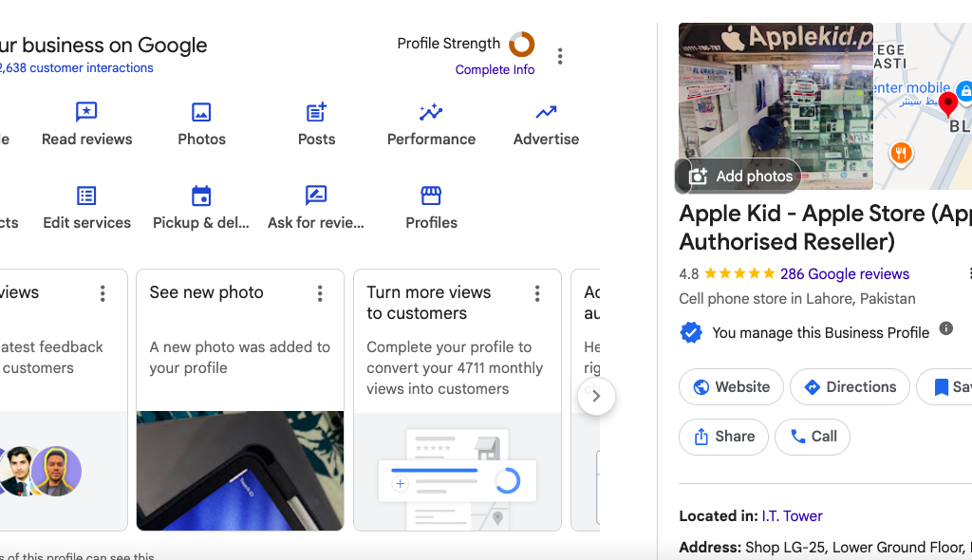Open 286 Google reviews link
972x560 pixels.
844,273
